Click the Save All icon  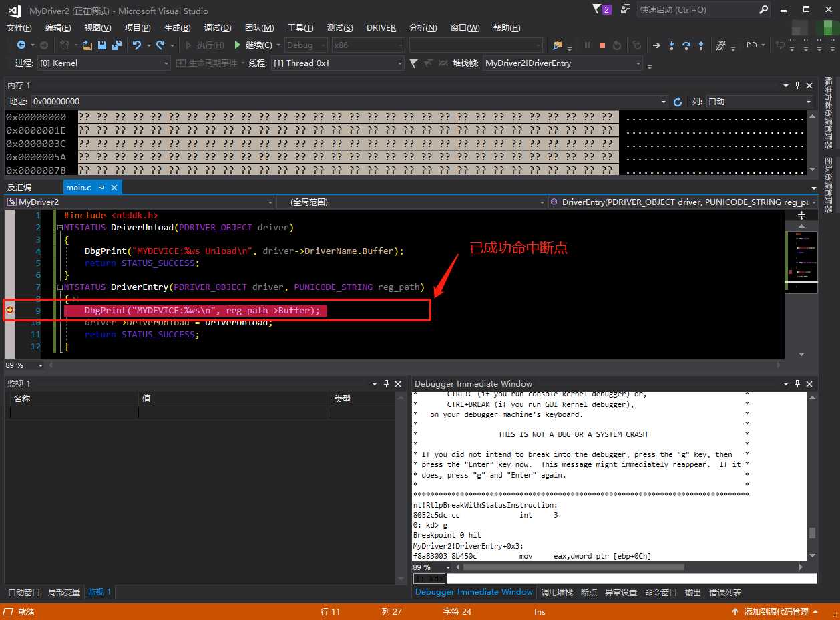coord(117,45)
